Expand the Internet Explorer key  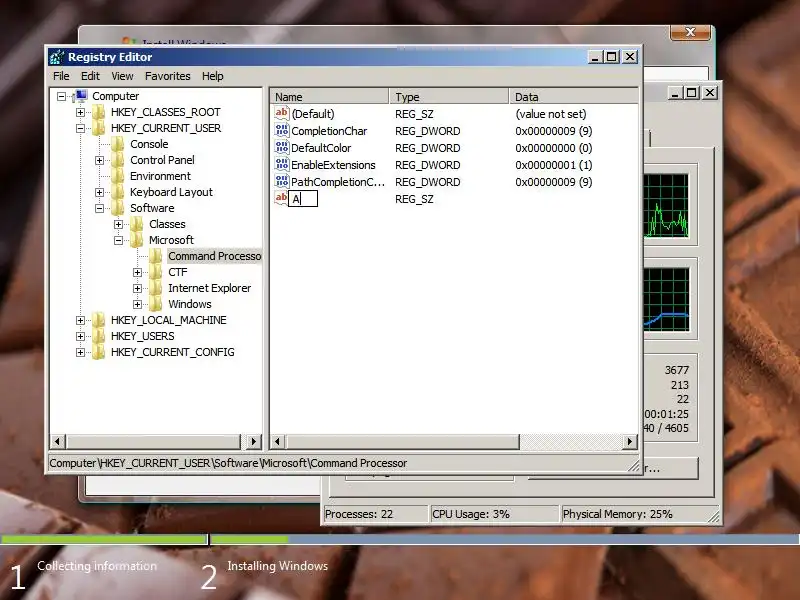[x=137, y=288]
